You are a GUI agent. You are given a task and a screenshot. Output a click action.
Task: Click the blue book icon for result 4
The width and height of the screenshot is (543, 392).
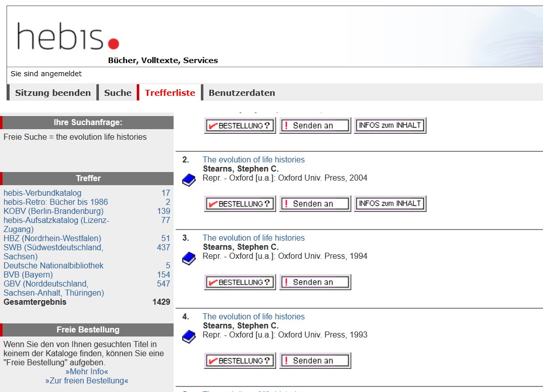coord(189,337)
